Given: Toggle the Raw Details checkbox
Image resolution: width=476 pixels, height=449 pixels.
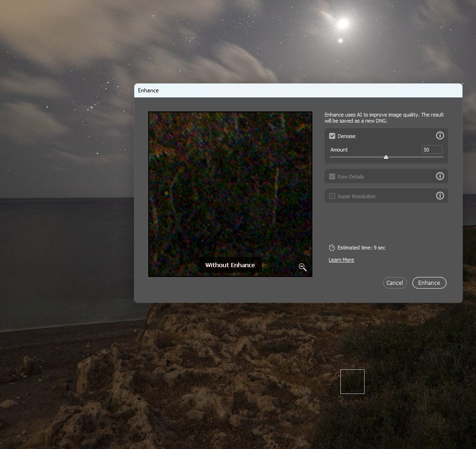Looking at the screenshot, I should (332, 177).
